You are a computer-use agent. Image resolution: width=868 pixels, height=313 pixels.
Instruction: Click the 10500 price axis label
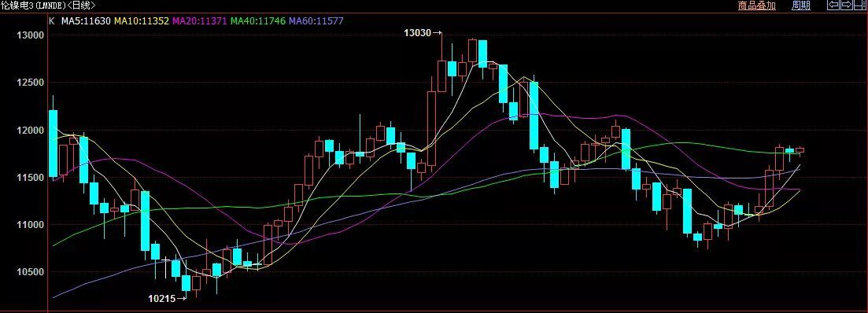click(31, 272)
